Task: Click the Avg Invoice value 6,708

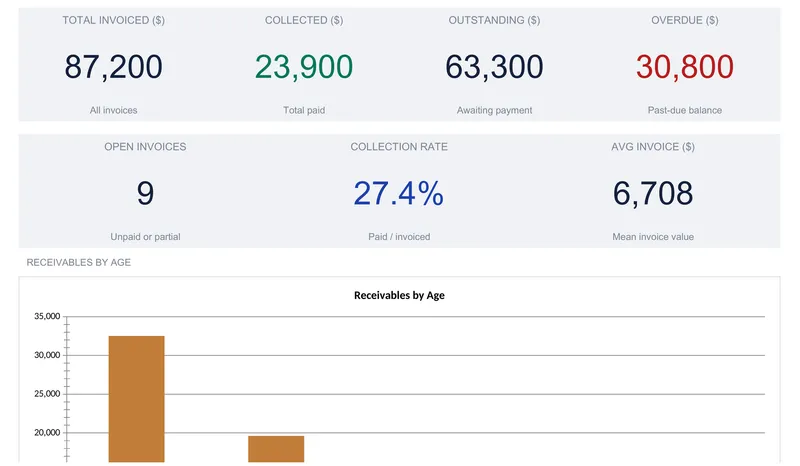Action: [x=653, y=193]
